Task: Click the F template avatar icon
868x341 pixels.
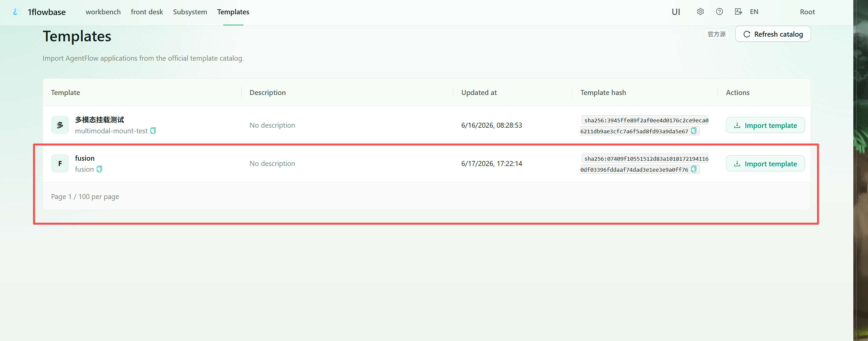Action: 60,163
